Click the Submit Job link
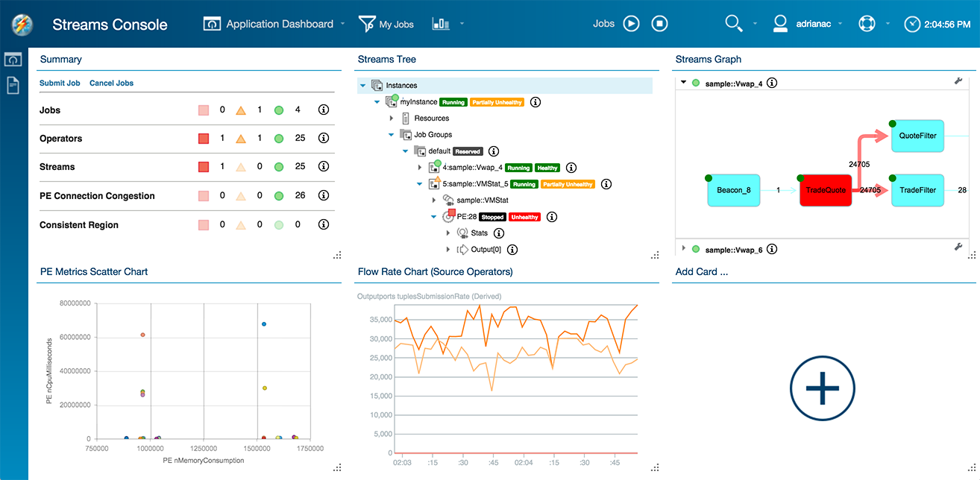Screen dimensions: 980x480 click(60, 83)
